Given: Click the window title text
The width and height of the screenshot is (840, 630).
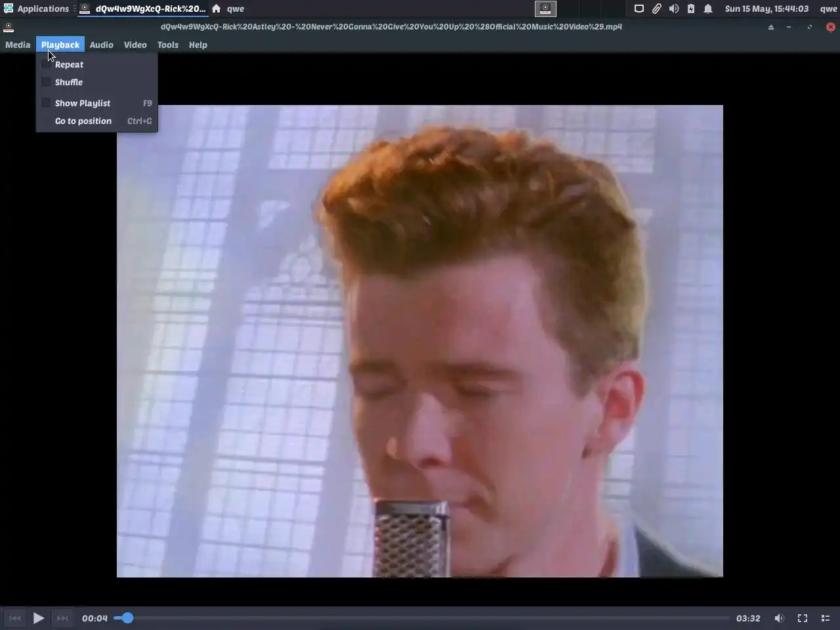Looking at the screenshot, I should coord(391,27).
